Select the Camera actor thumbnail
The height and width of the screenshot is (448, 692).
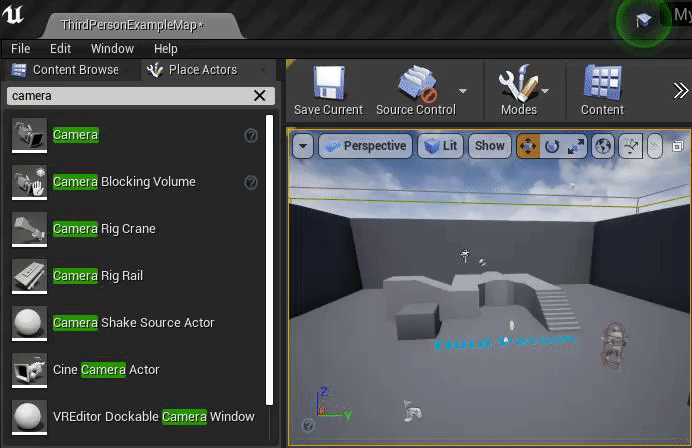29,135
